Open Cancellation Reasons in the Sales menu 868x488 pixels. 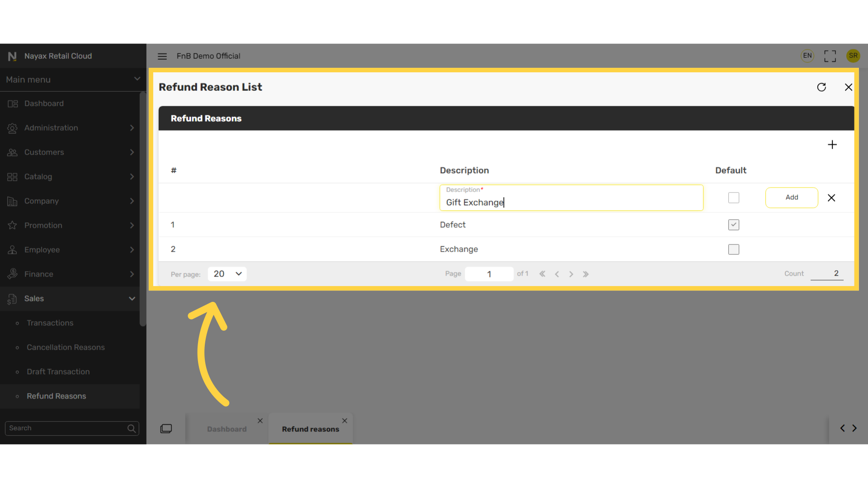click(66, 347)
